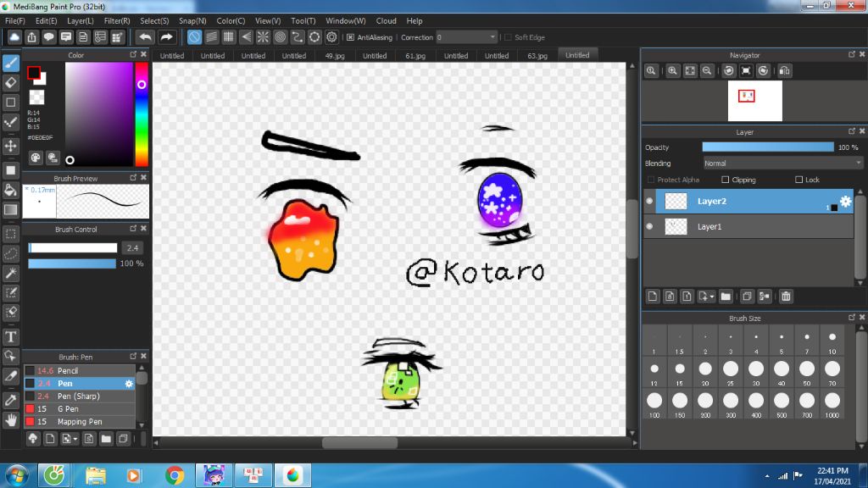Merge the layer down
The height and width of the screenshot is (488, 868).
coord(765,297)
